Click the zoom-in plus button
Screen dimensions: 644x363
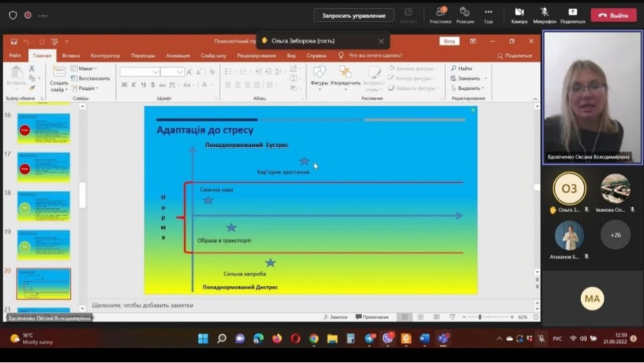(512, 317)
